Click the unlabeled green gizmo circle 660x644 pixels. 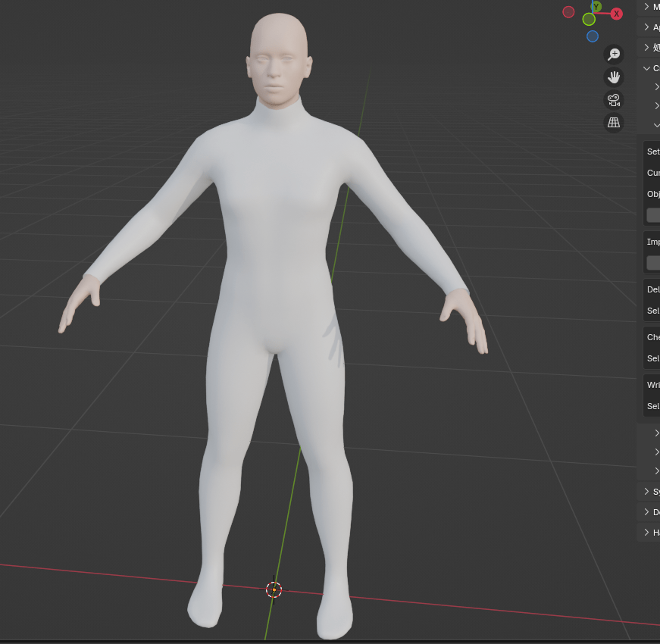coord(589,19)
